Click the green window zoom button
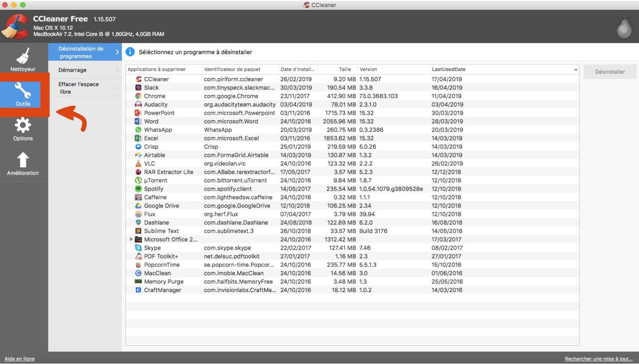 click(x=23, y=4)
